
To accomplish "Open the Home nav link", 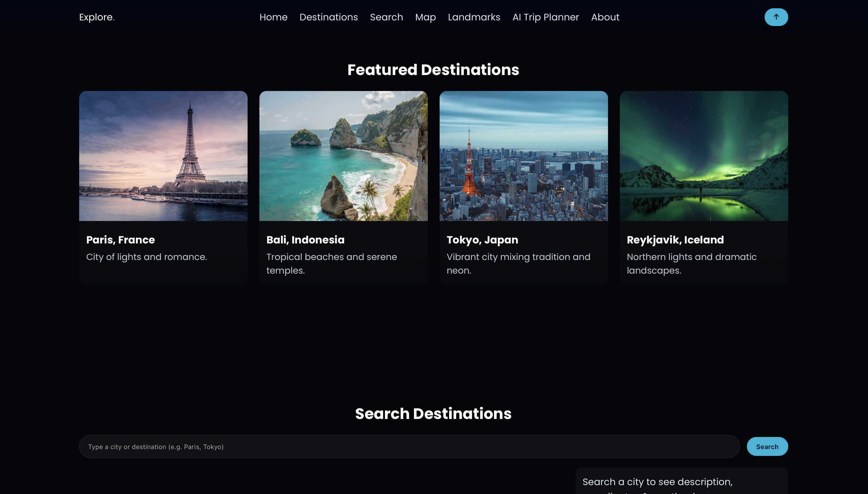I will (273, 17).
